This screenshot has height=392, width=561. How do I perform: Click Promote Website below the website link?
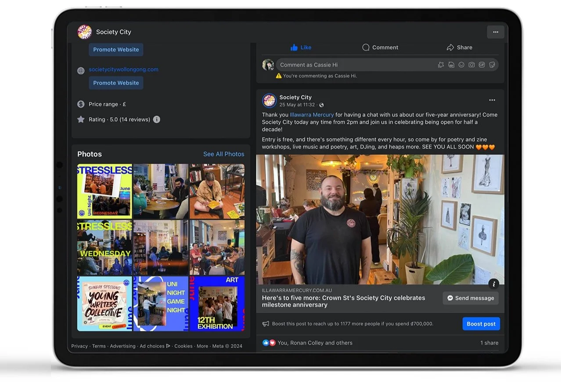[x=116, y=83]
